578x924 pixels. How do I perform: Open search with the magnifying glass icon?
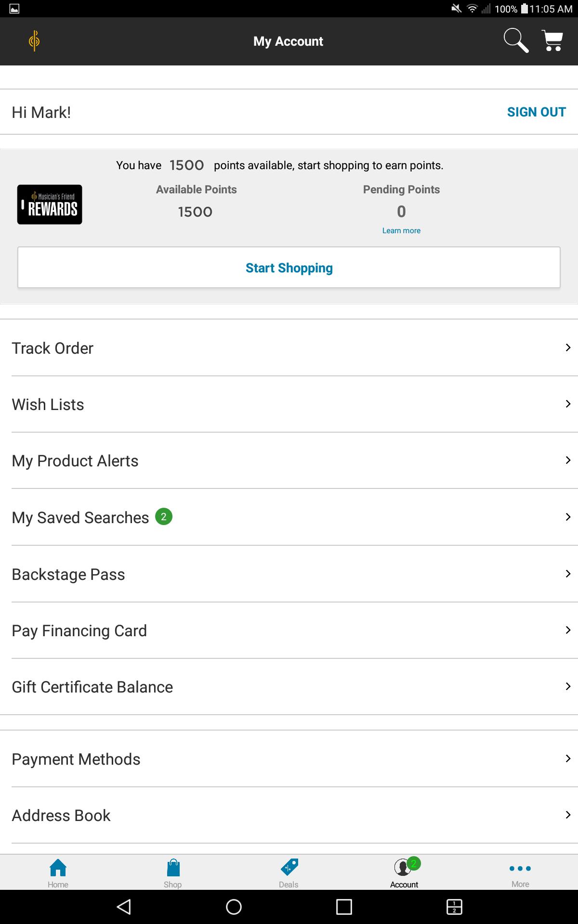point(516,40)
